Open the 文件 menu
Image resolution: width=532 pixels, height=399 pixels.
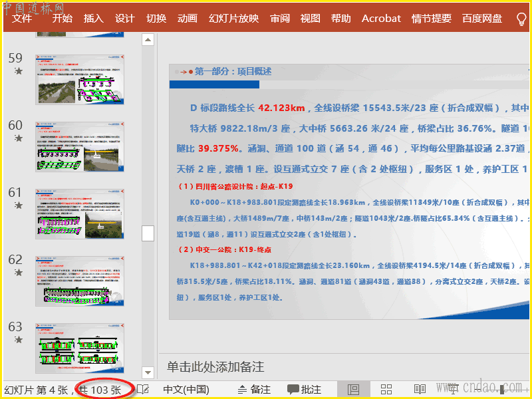pos(22,19)
